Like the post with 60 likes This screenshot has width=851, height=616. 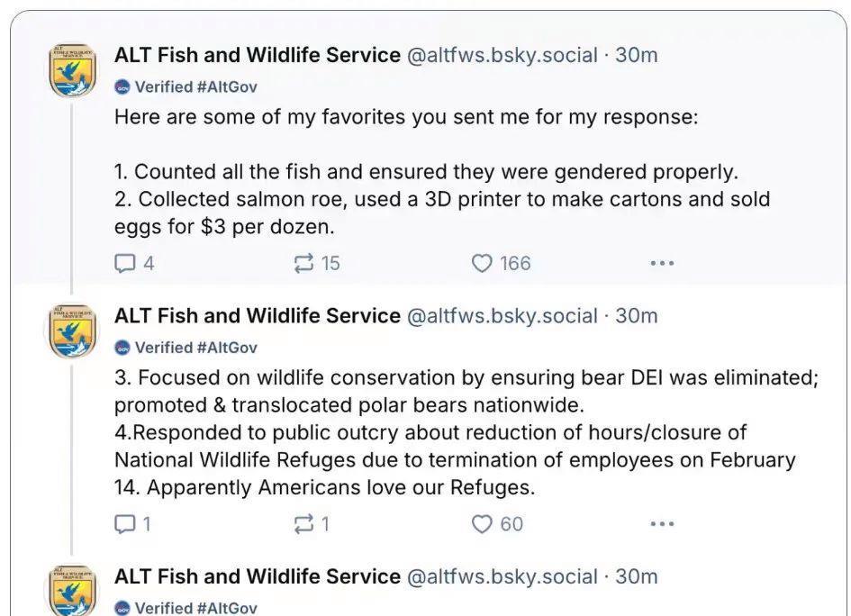click(483, 523)
